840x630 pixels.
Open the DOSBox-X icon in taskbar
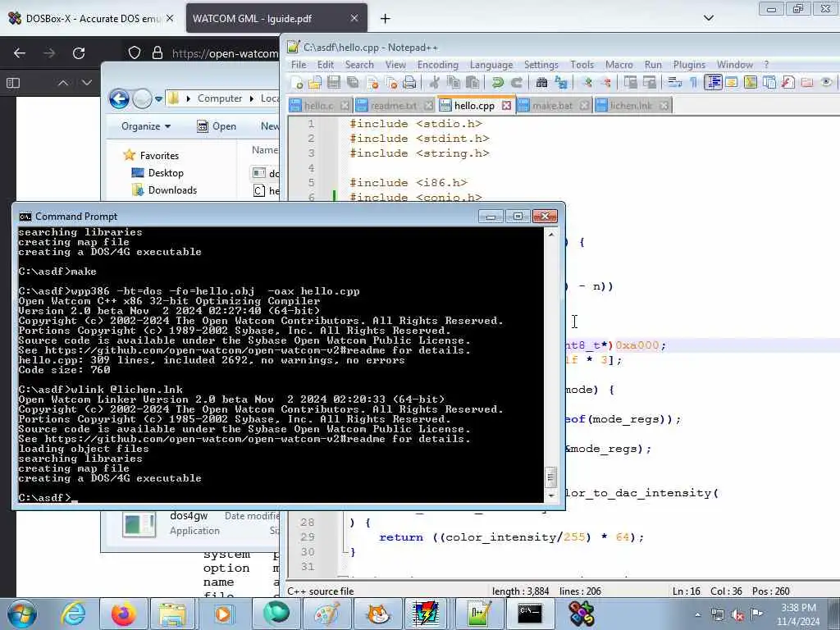pos(582,614)
